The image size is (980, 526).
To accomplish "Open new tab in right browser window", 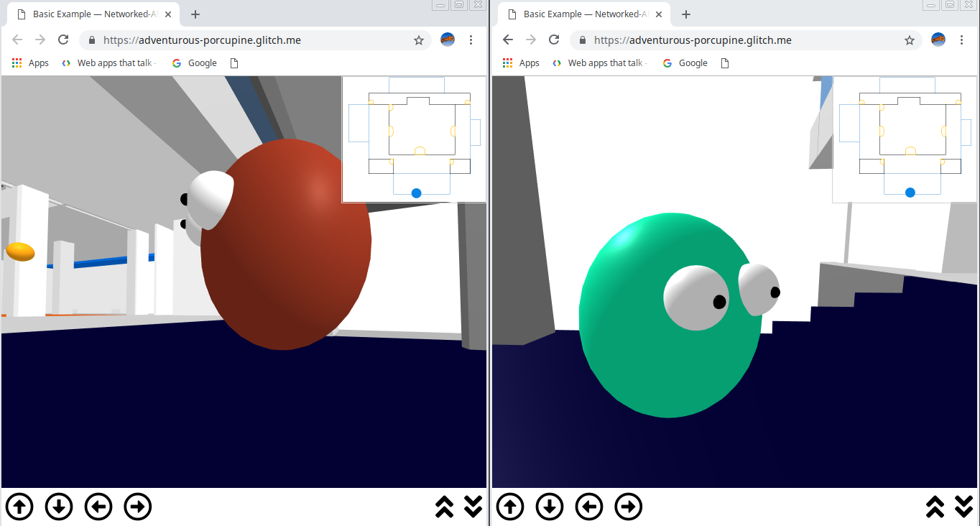I will (x=686, y=14).
